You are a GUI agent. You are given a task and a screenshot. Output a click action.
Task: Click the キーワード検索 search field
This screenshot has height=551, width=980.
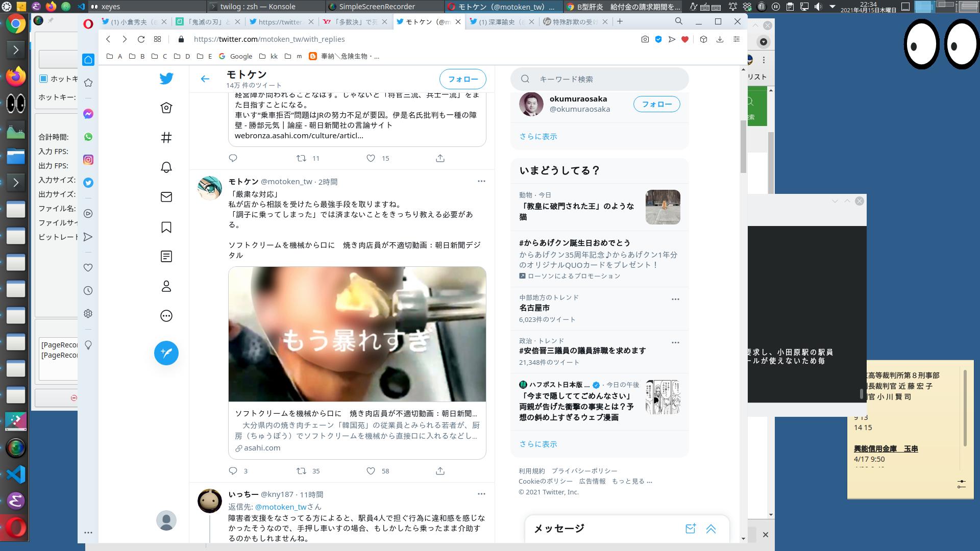[x=600, y=79]
